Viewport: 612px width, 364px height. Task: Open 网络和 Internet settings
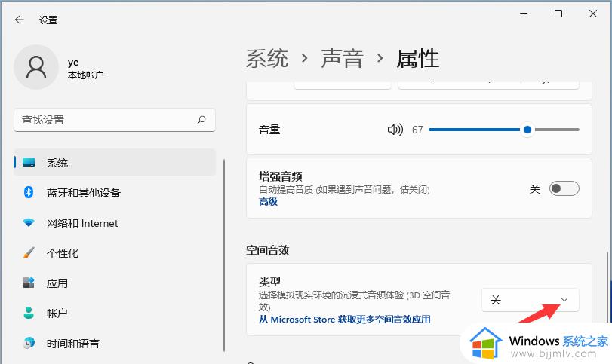[x=115, y=223]
